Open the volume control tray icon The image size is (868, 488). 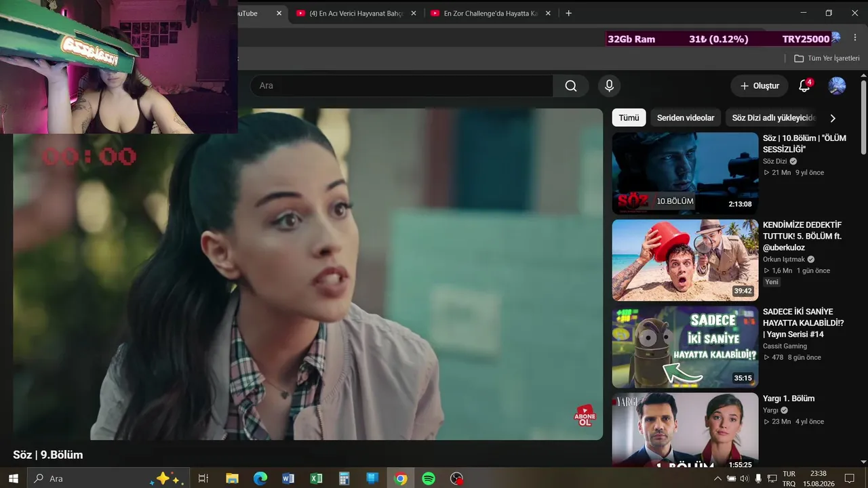[745, 479]
